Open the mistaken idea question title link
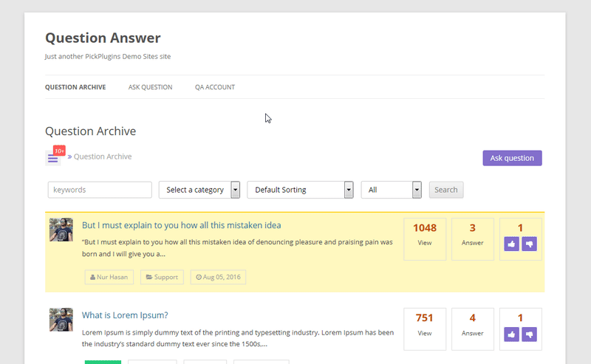 pyautogui.click(x=181, y=225)
